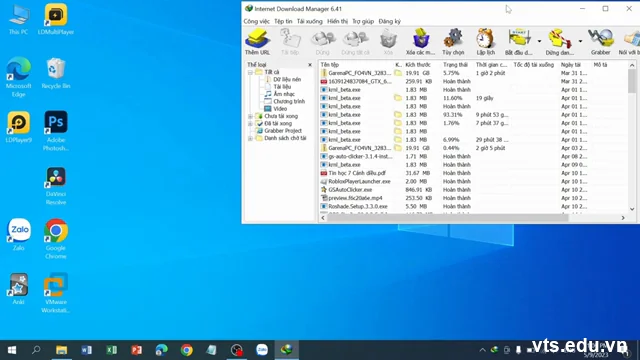Select Microsoft Edge desktop shortcut
This screenshot has width=640, height=360.
click(18, 77)
